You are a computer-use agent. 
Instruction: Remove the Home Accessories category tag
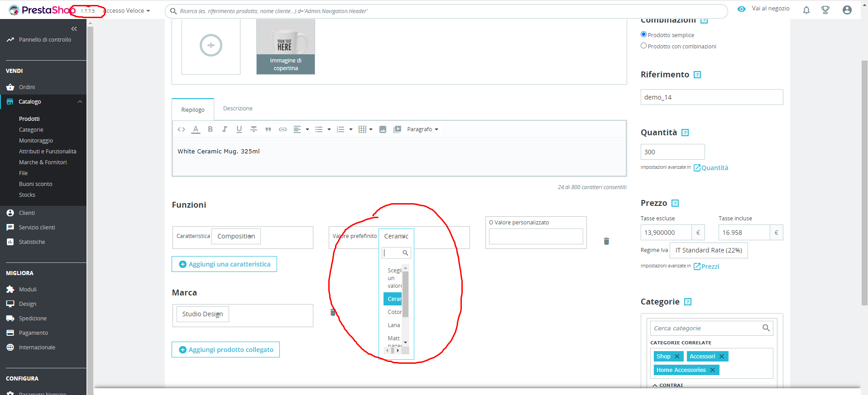[712, 370]
